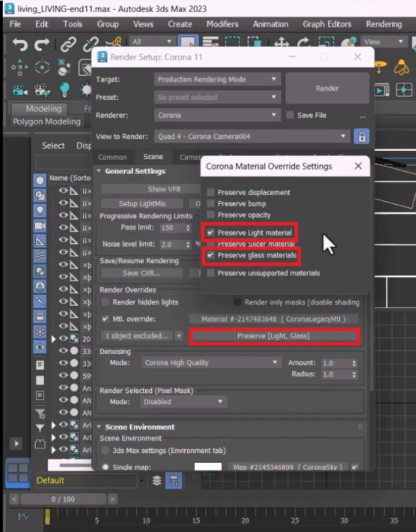Open Scene Explorer sphere geometry filter

point(40,181)
